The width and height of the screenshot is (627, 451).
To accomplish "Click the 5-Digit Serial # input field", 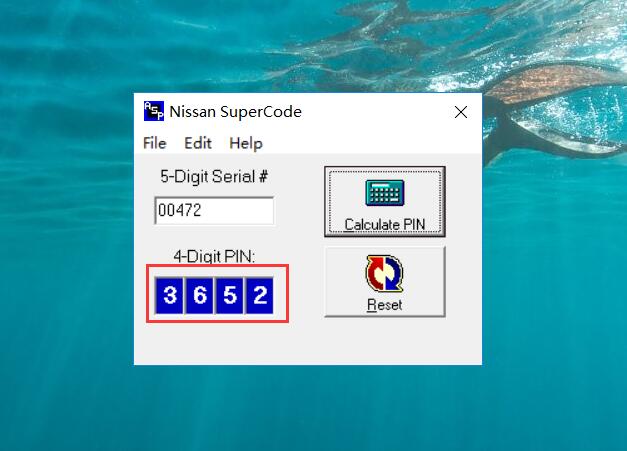I will coord(214,210).
